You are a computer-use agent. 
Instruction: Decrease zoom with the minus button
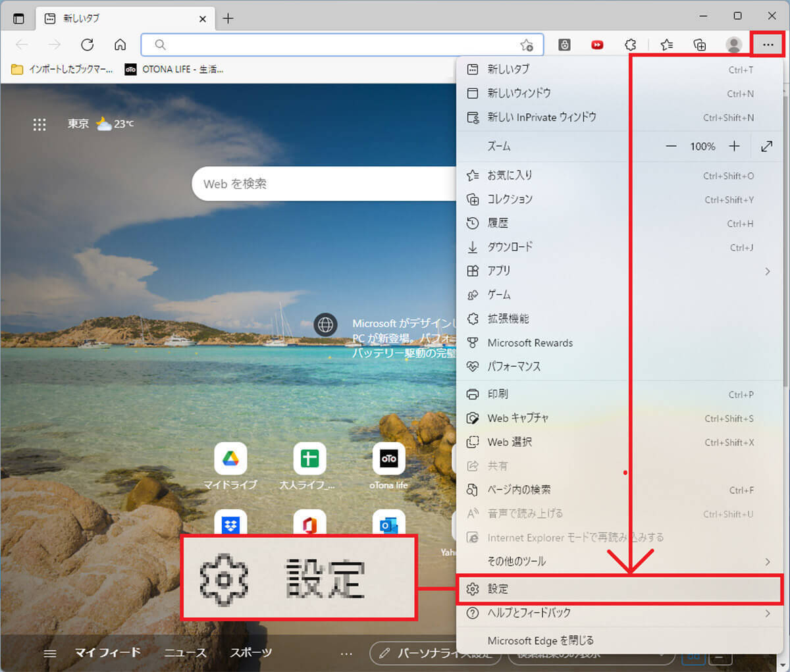(671, 146)
